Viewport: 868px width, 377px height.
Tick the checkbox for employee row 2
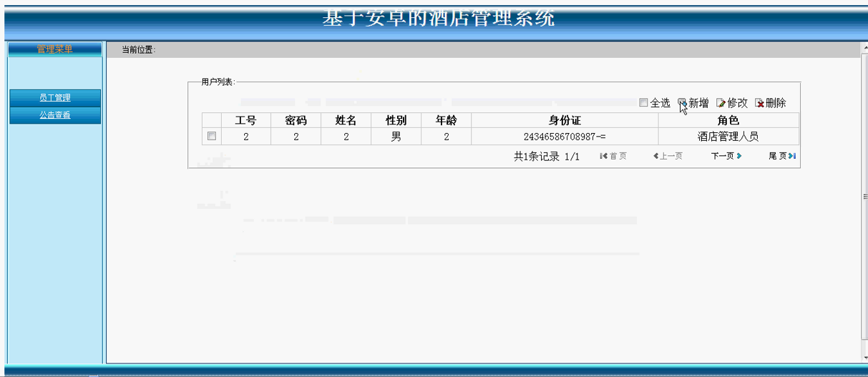[212, 136]
